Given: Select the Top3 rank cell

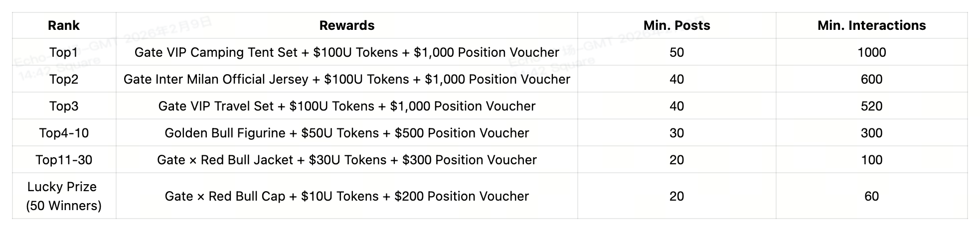Looking at the screenshot, I should click(64, 106).
